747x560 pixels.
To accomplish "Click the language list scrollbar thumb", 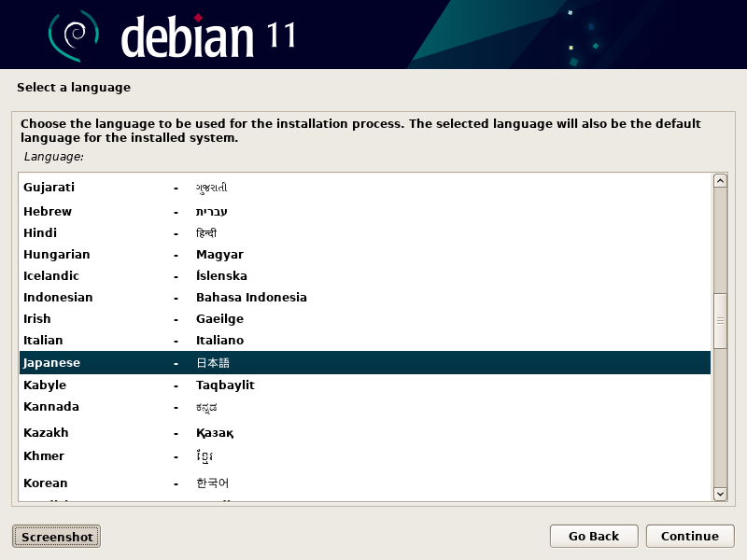I will click(x=720, y=321).
